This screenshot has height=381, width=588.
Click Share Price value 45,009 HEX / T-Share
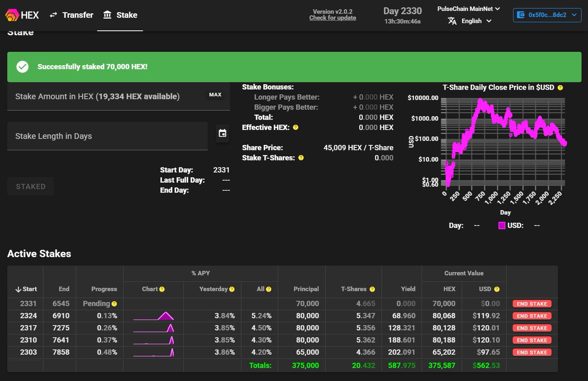click(x=359, y=147)
